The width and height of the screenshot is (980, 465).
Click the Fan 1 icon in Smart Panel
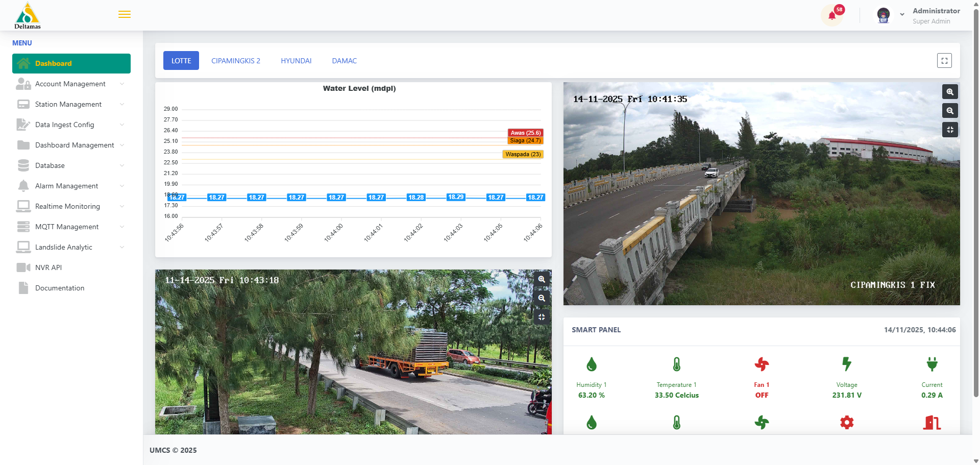(762, 364)
